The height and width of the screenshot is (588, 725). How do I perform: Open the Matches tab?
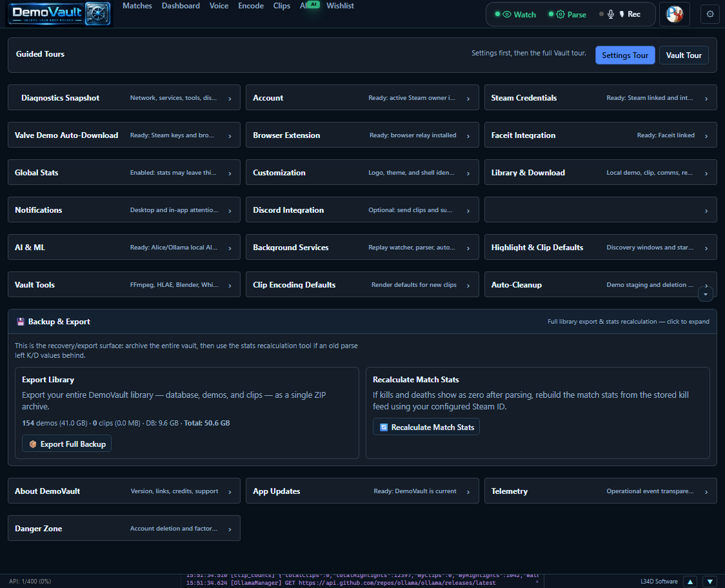[137, 6]
